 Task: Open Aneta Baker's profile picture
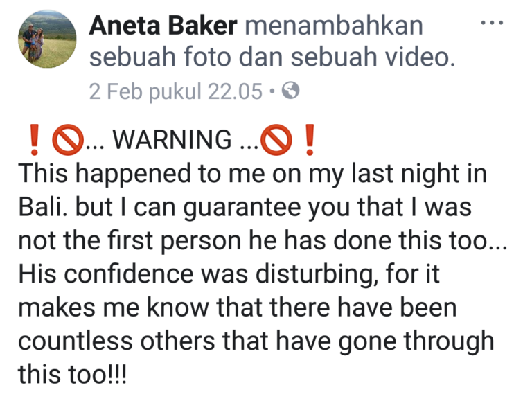click(x=47, y=39)
